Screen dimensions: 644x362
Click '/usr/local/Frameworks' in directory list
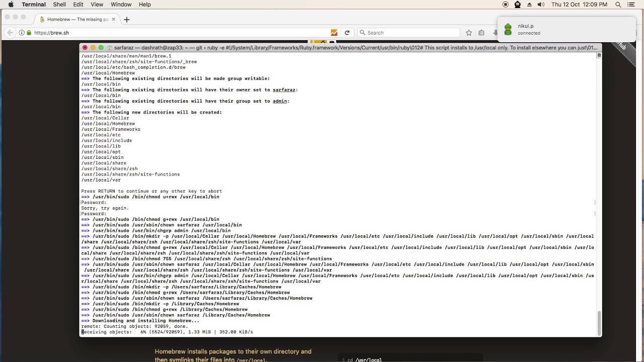111,129
